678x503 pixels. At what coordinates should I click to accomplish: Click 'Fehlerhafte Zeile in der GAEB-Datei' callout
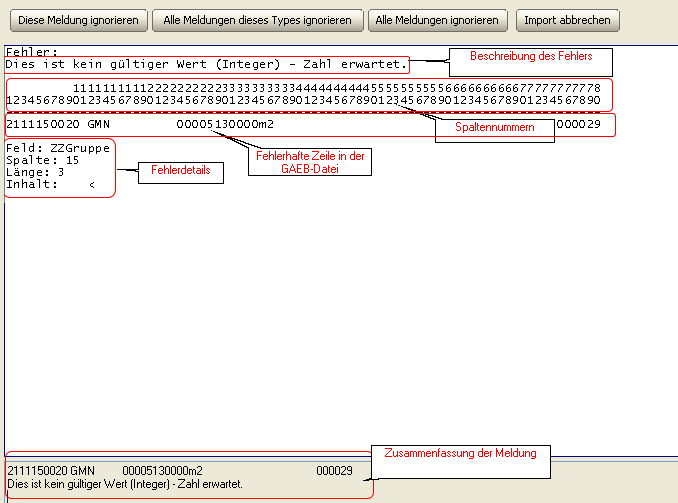tap(310, 162)
